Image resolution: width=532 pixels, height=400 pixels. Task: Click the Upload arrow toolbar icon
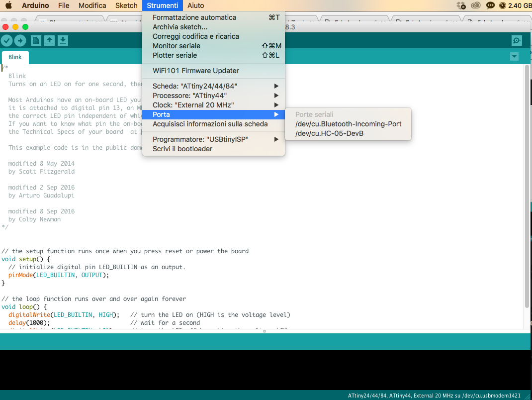click(20, 41)
